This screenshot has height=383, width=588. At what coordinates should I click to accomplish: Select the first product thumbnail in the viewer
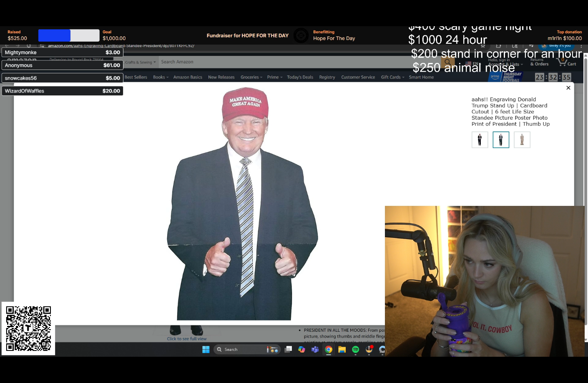pos(480,140)
